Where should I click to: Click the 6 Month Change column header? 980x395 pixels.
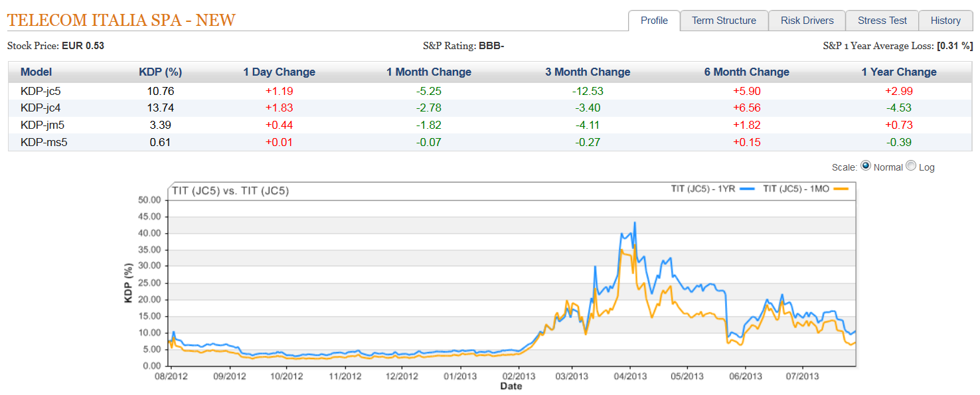(747, 72)
